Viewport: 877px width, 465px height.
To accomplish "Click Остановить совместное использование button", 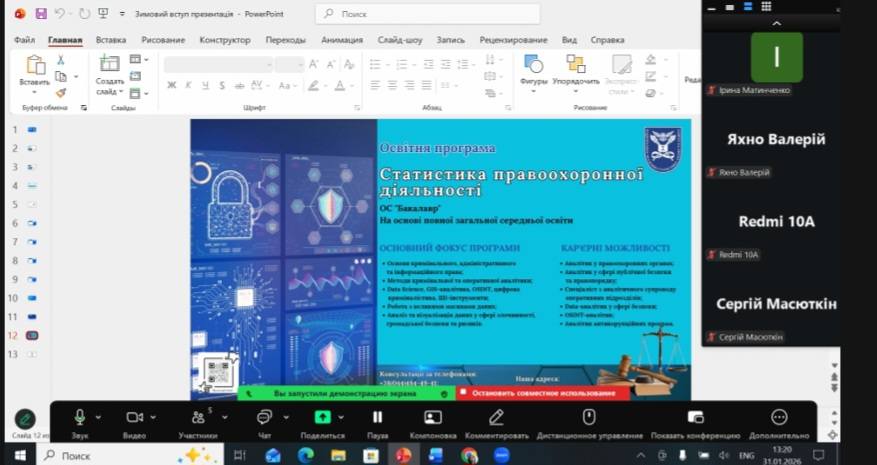I will pyautogui.click(x=543, y=394).
